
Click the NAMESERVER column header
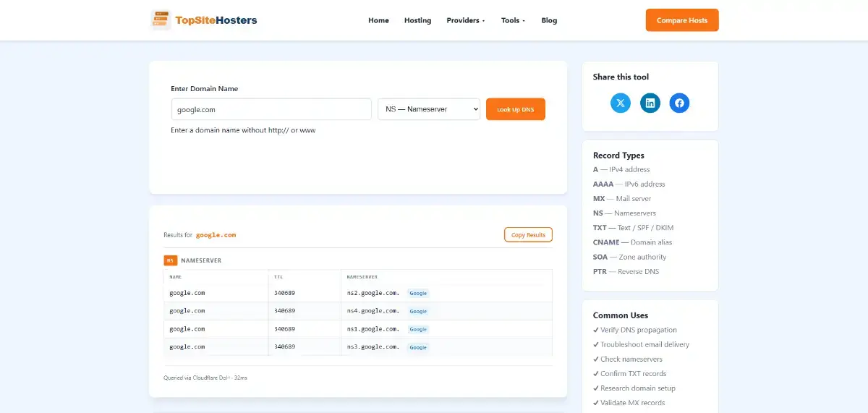(362, 277)
